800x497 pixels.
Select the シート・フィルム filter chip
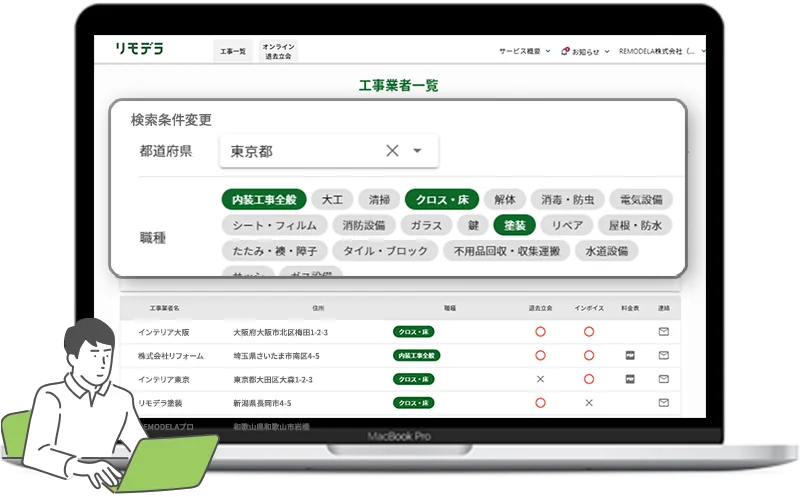tap(274, 225)
